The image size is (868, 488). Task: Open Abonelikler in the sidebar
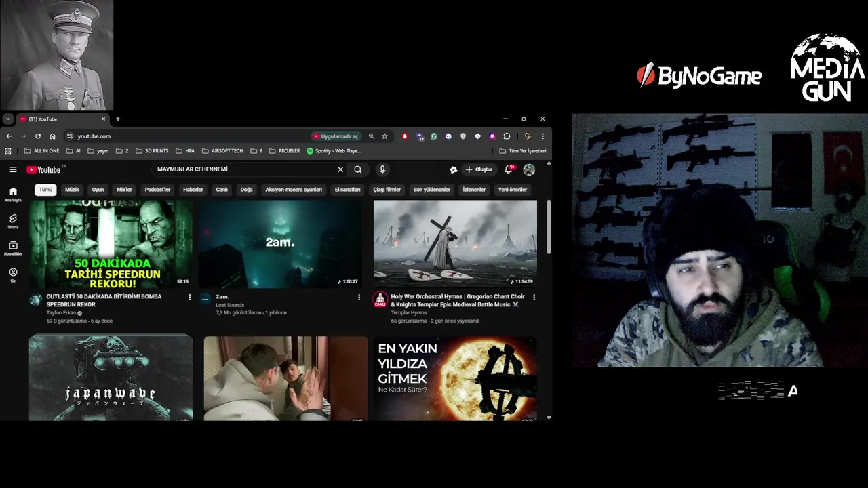(x=13, y=249)
